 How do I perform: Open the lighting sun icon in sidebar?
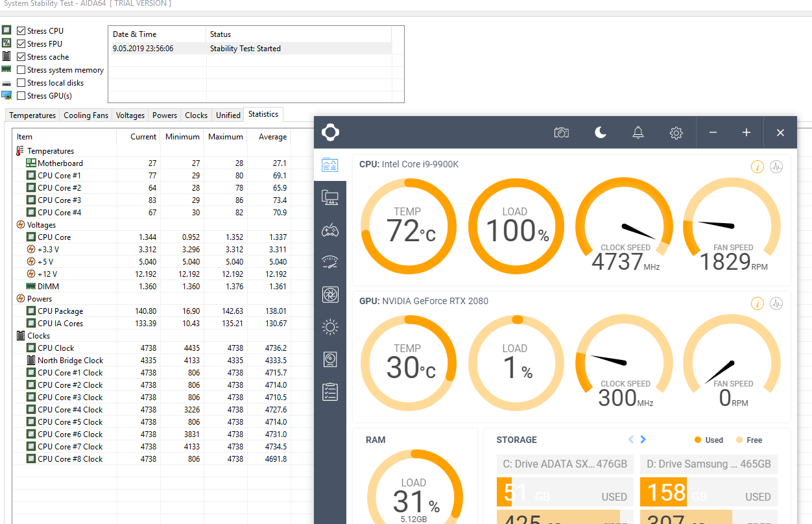click(x=330, y=327)
